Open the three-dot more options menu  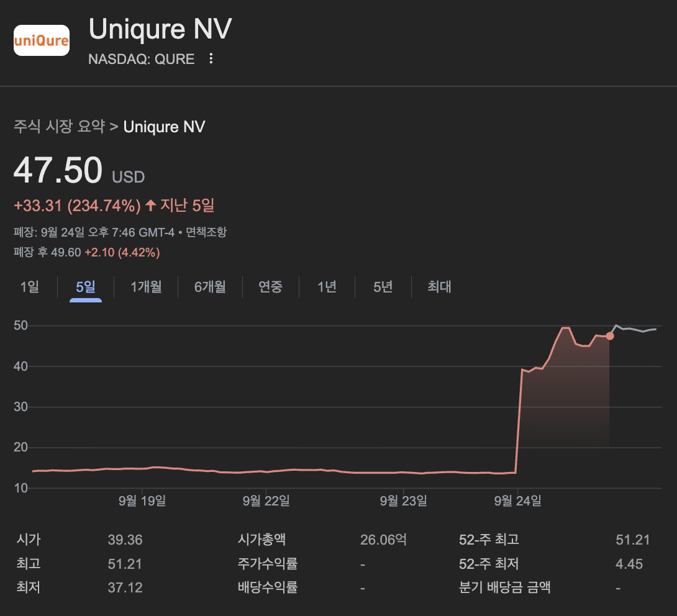coord(211,59)
